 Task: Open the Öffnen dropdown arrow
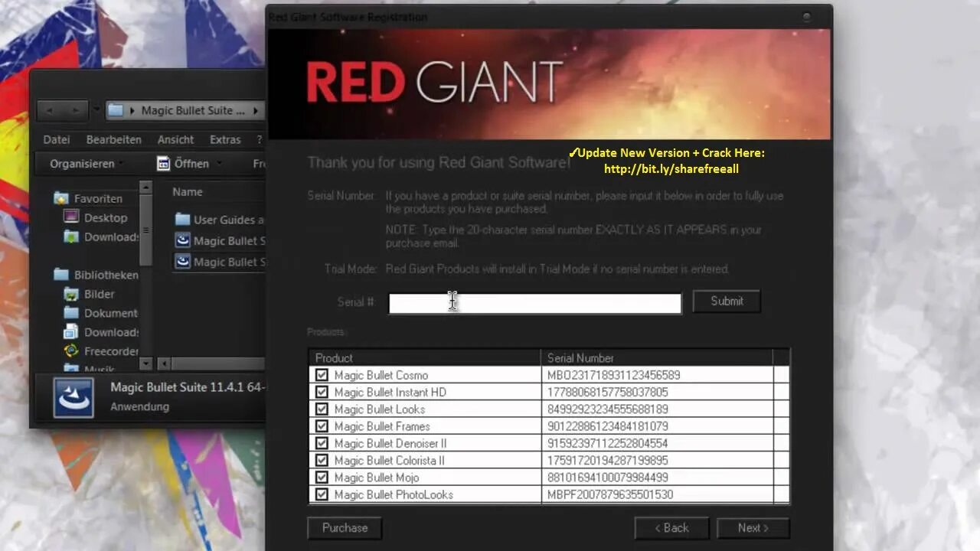pos(218,163)
